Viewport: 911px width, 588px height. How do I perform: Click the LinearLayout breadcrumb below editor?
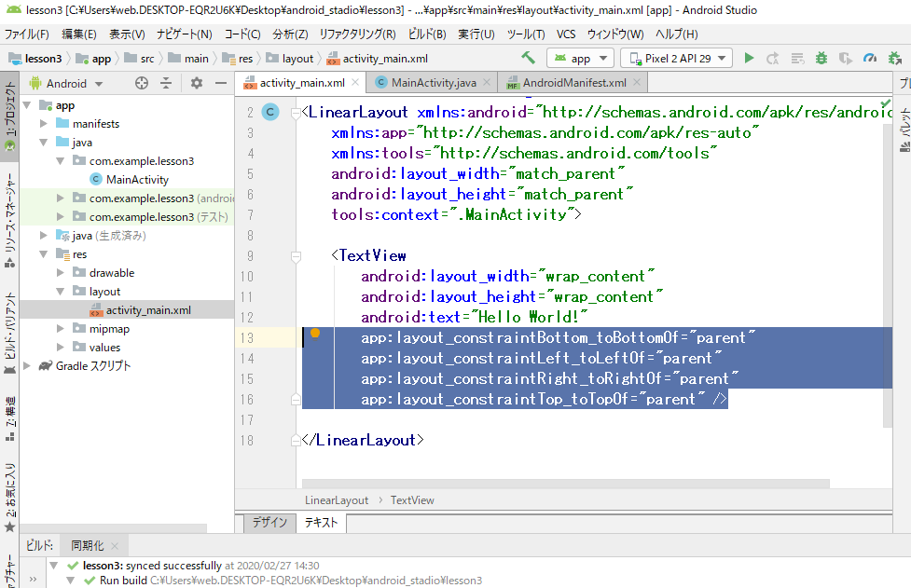click(337, 500)
